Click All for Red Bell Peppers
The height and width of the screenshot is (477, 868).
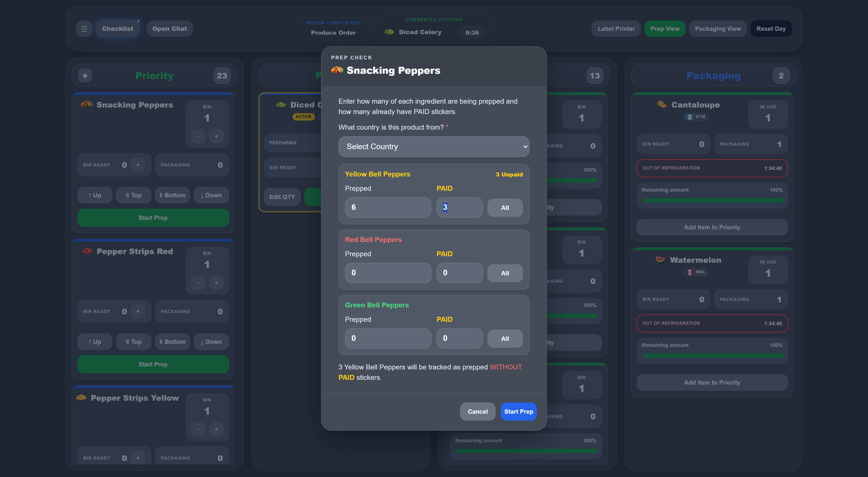pyautogui.click(x=505, y=273)
